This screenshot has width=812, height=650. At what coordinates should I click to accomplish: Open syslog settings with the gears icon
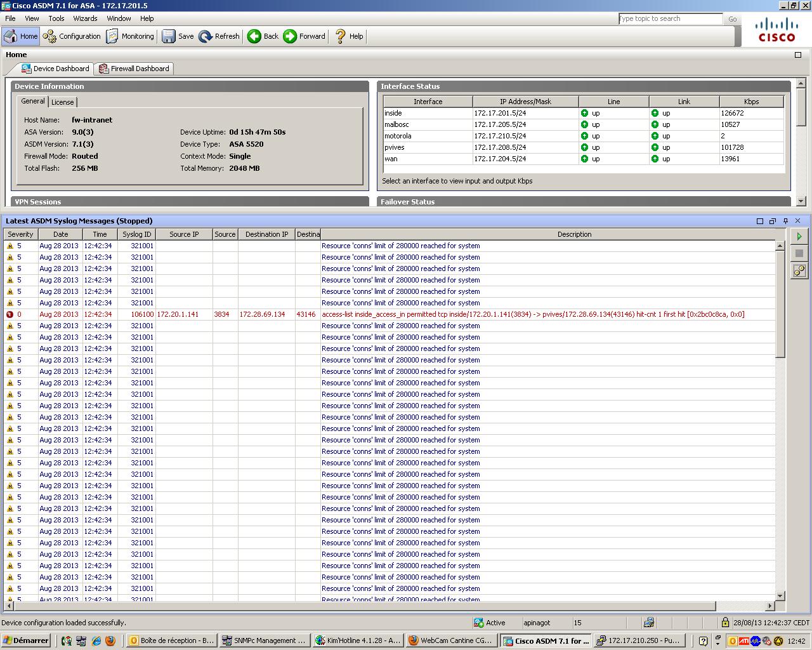(799, 270)
